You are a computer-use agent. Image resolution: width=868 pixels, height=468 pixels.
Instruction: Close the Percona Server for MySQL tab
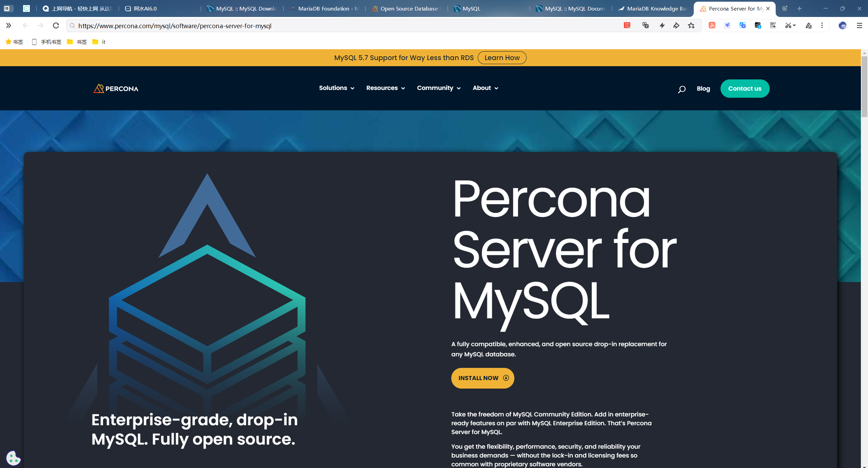coord(768,8)
